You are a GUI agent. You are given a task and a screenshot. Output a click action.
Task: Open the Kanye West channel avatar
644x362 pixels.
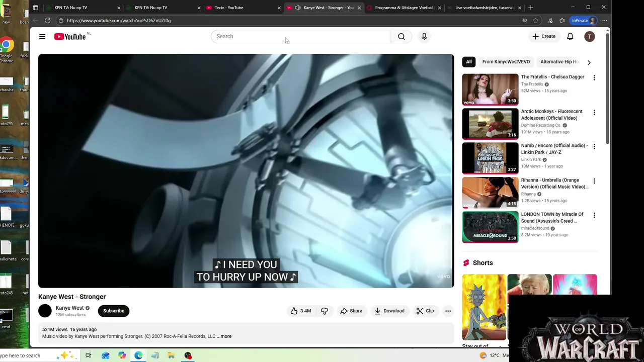pyautogui.click(x=45, y=311)
